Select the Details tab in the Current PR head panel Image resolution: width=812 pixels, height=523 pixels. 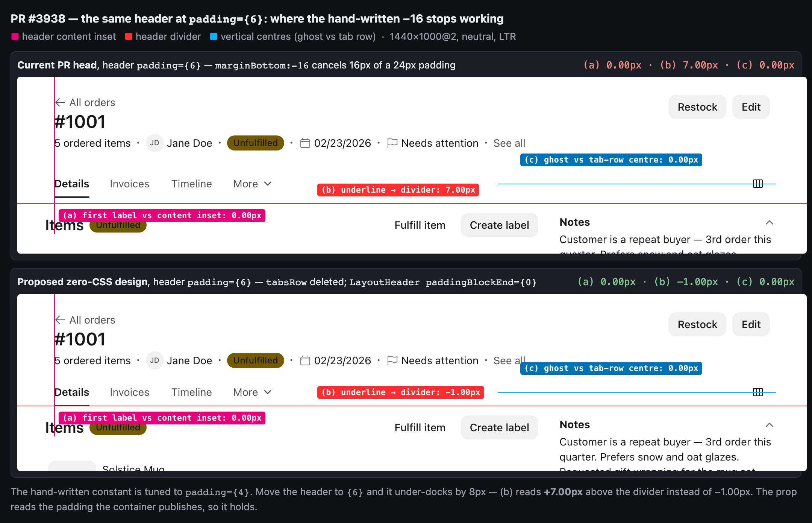pyautogui.click(x=72, y=184)
